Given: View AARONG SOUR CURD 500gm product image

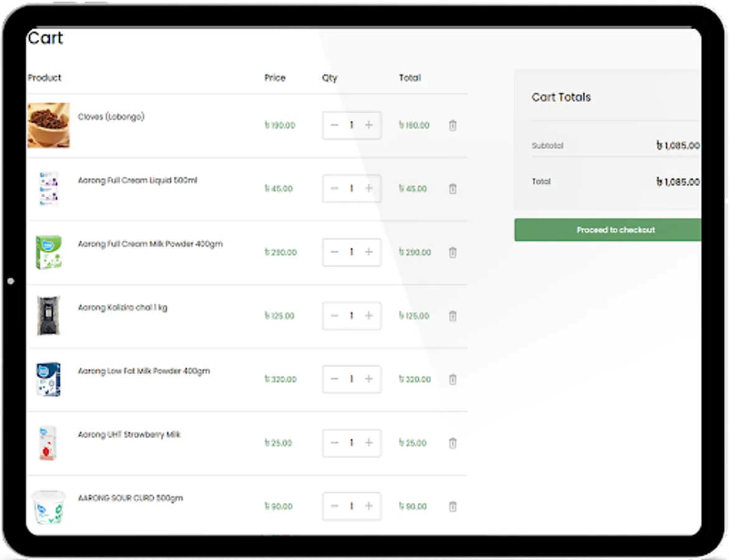Looking at the screenshot, I should pyautogui.click(x=49, y=506).
